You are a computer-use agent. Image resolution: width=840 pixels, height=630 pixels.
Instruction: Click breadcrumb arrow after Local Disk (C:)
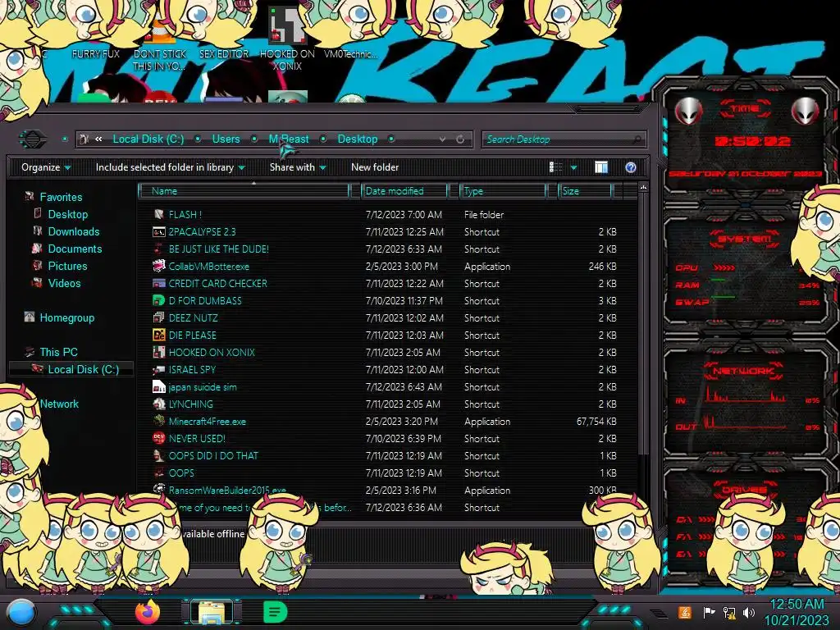198,139
